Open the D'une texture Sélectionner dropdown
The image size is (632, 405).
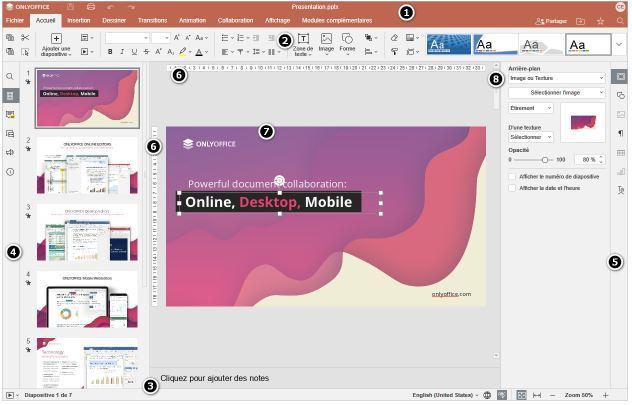pyautogui.click(x=530, y=137)
